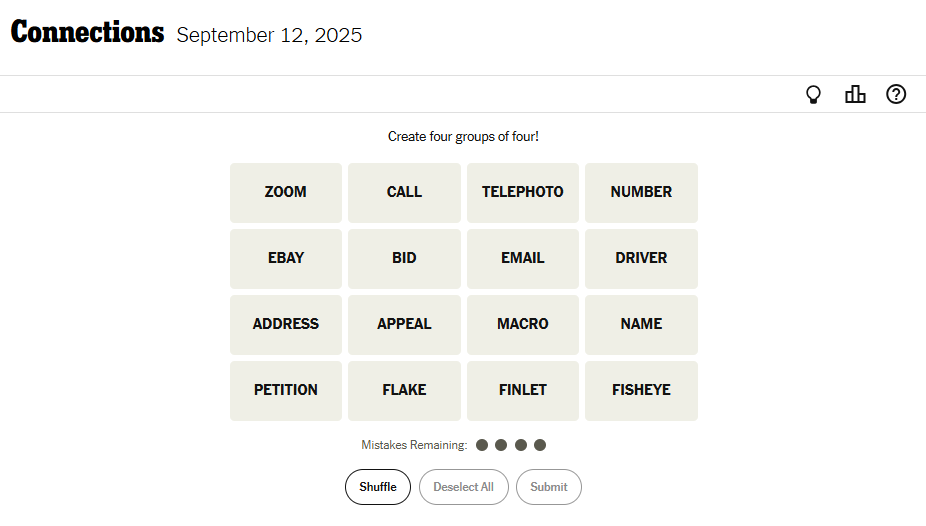This screenshot has width=926, height=526.
Task: Click the lightbulb hint icon
Action: coord(814,95)
